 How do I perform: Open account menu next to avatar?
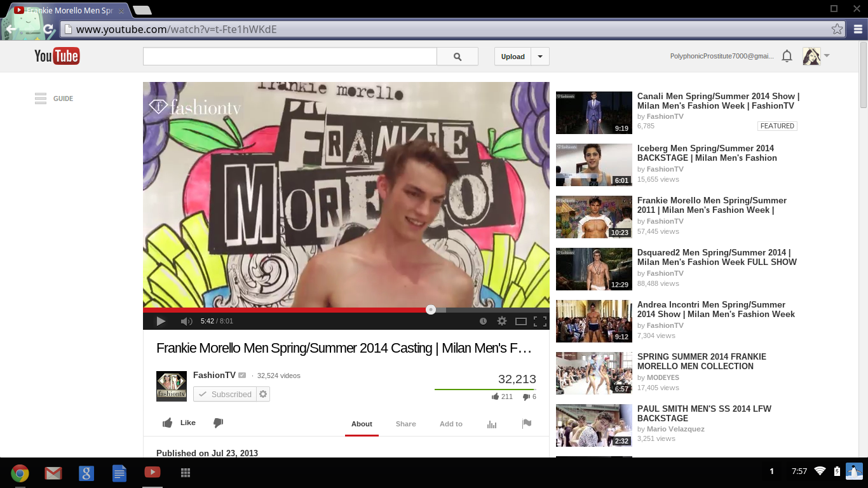point(827,56)
